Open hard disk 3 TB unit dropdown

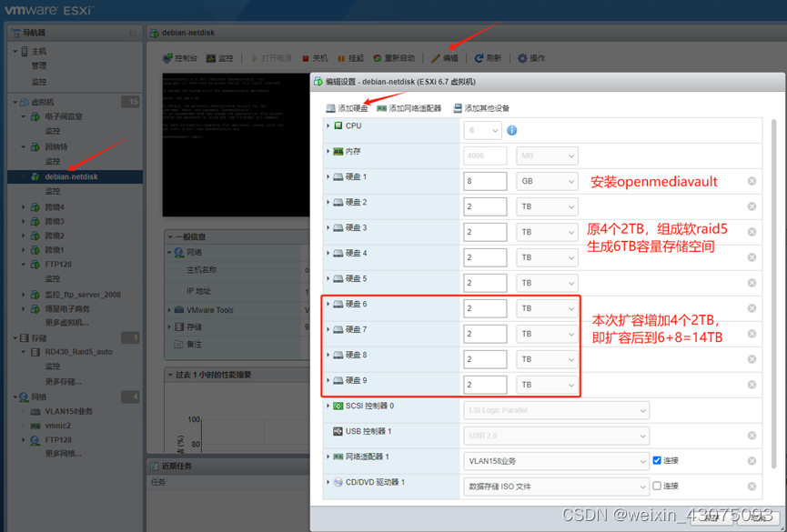[547, 232]
